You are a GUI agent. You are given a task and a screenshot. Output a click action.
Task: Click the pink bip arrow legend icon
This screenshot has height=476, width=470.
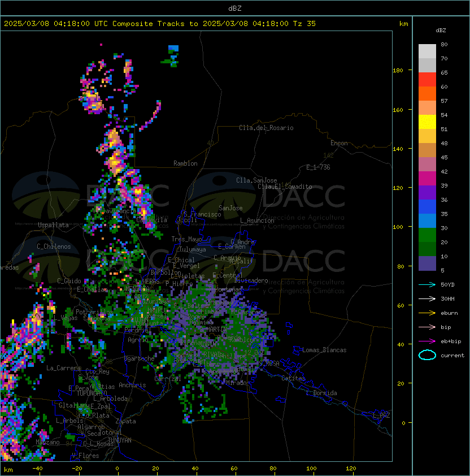(427, 327)
